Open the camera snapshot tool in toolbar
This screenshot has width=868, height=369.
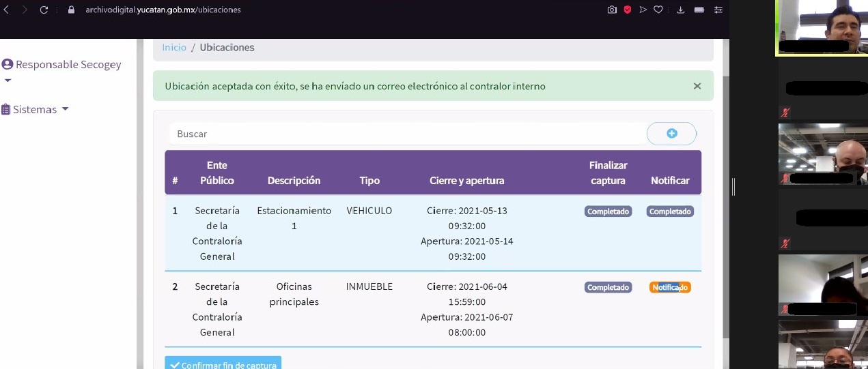coord(612,10)
